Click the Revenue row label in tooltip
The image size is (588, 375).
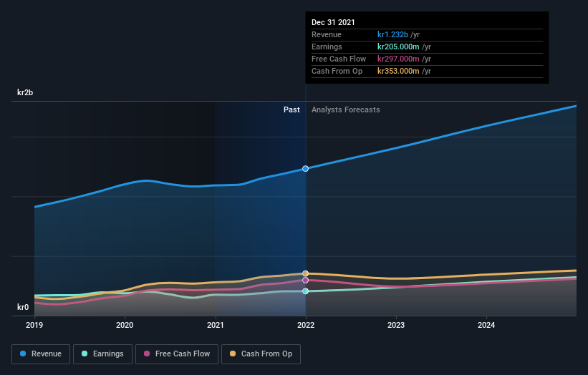[x=327, y=34]
